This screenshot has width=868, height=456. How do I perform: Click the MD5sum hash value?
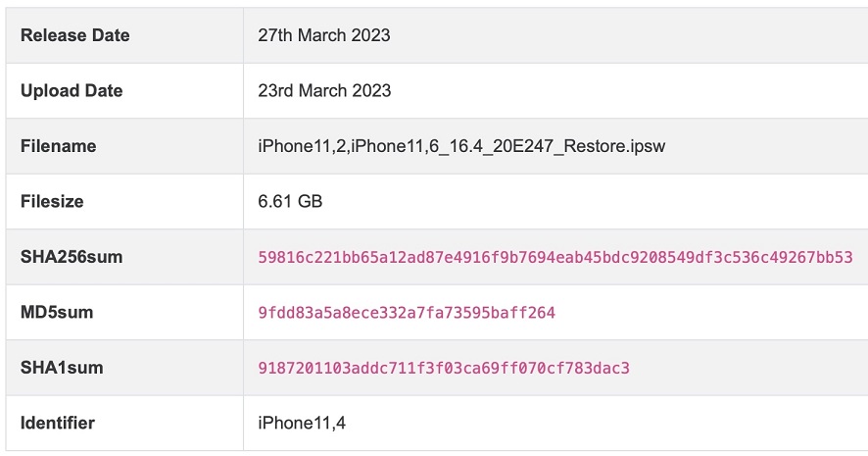pyautogui.click(x=407, y=313)
